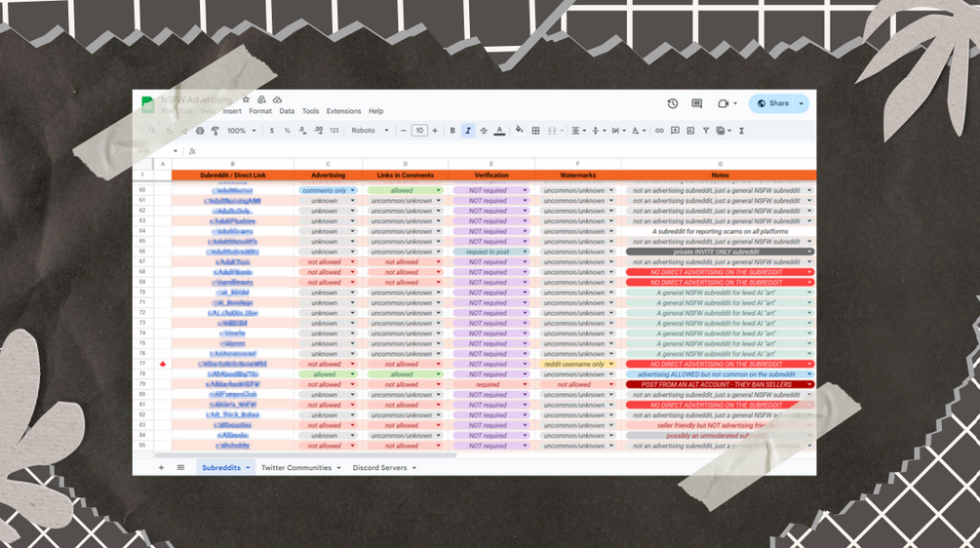Add a new sheet with plus icon
Viewport: 980px width, 548px height.
tap(161, 467)
